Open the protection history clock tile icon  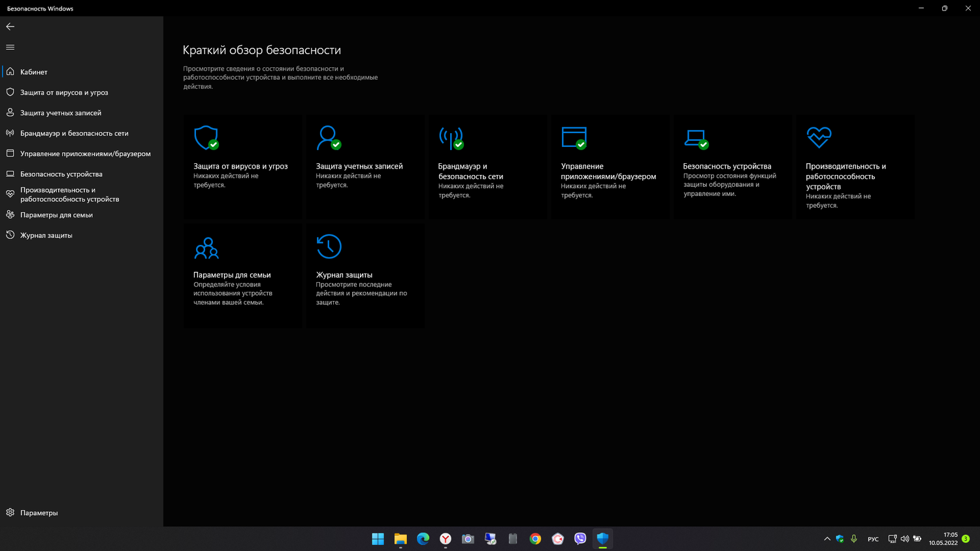329,247
